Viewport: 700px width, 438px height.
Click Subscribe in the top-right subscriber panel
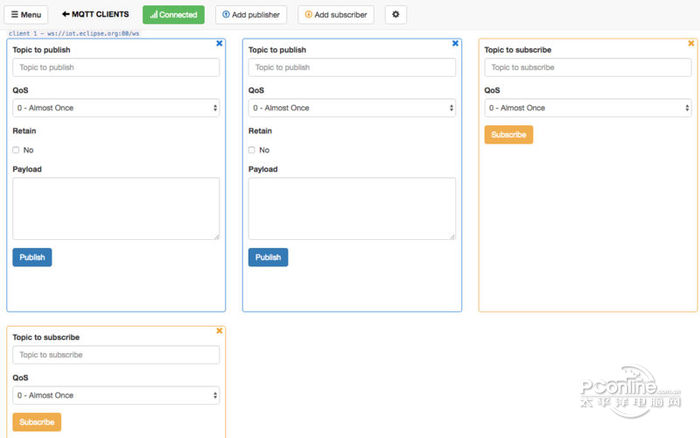(508, 135)
